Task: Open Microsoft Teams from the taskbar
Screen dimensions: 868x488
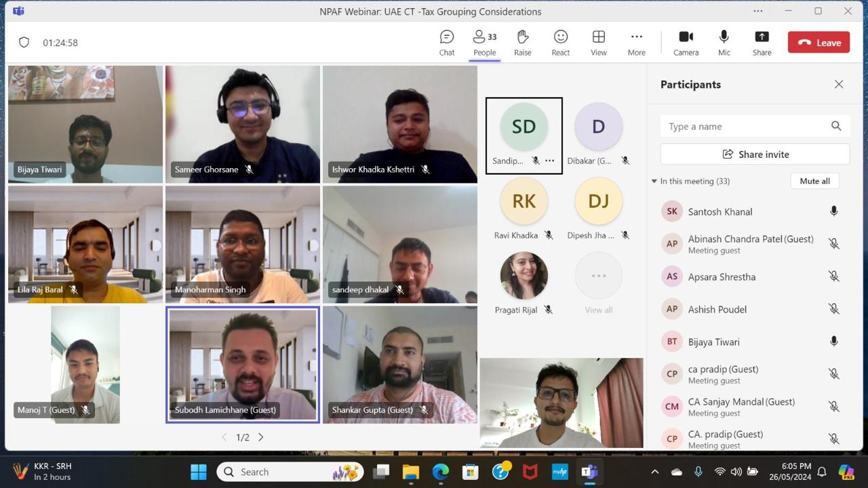Action: coord(589,472)
